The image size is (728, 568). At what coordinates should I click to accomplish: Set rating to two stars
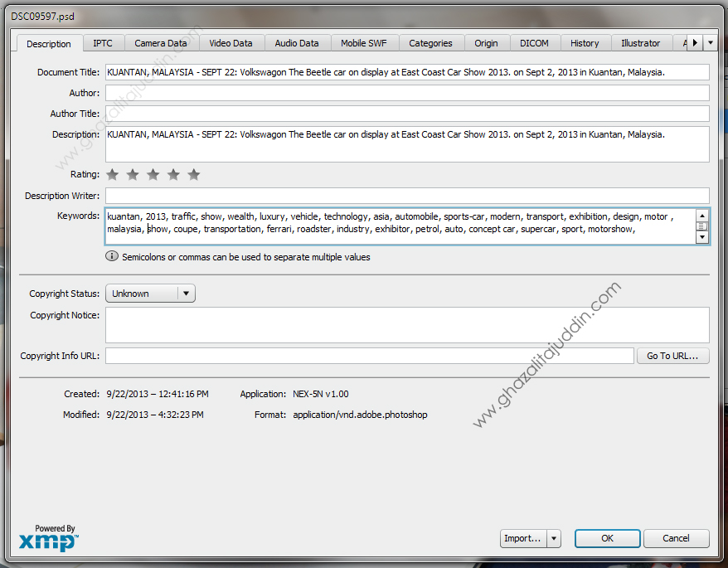tap(133, 175)
